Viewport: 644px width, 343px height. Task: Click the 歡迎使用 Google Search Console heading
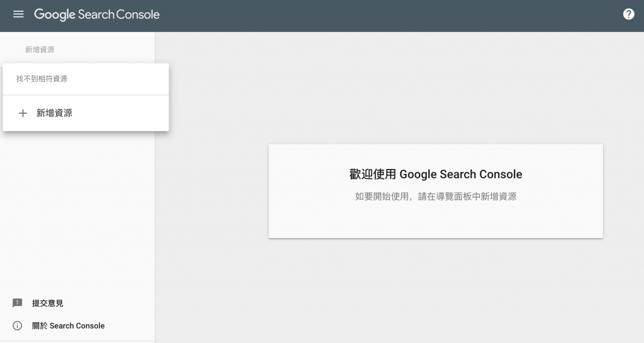point(436,175)
